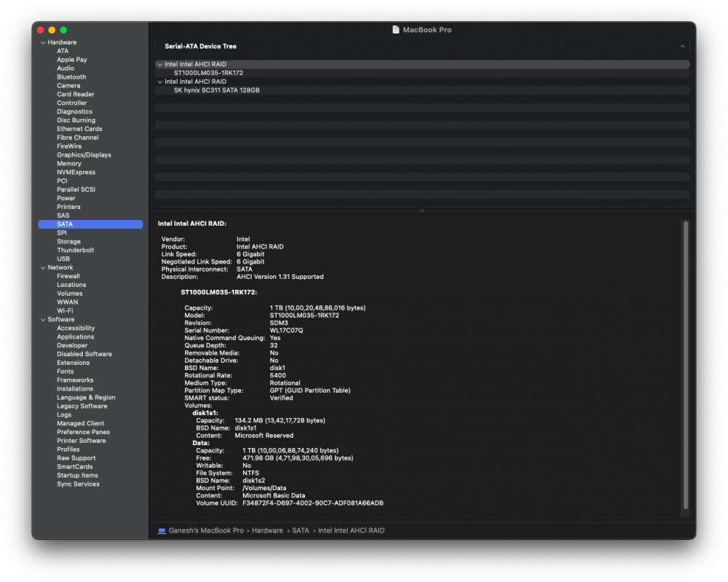Click SATA in the path bar
The width and height of the screenshot is (728, 582).
301,530
